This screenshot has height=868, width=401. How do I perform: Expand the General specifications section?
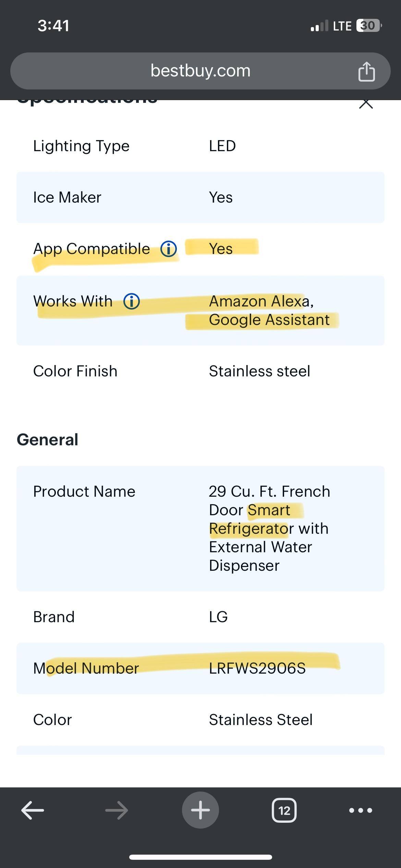tap(48, 439)
